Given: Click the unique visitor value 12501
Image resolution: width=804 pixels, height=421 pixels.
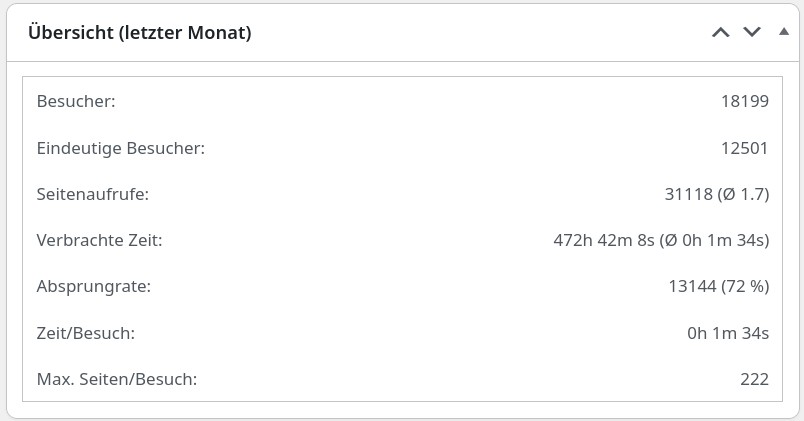Looking at the screenshot, I should point(745,148).
